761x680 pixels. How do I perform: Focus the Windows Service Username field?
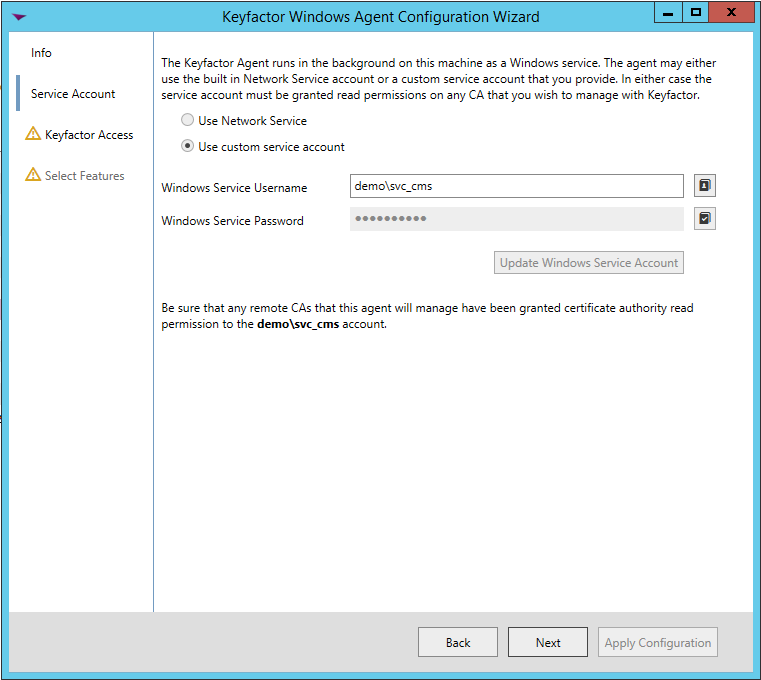tap(516, 186)
